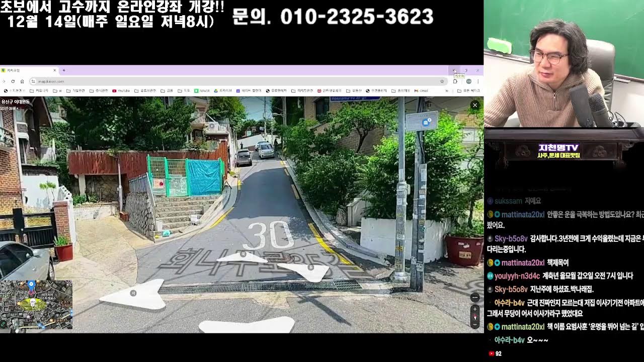644x362 pixels.
Task: Zoom in using roadview plus button
Action: pos(474,309)
